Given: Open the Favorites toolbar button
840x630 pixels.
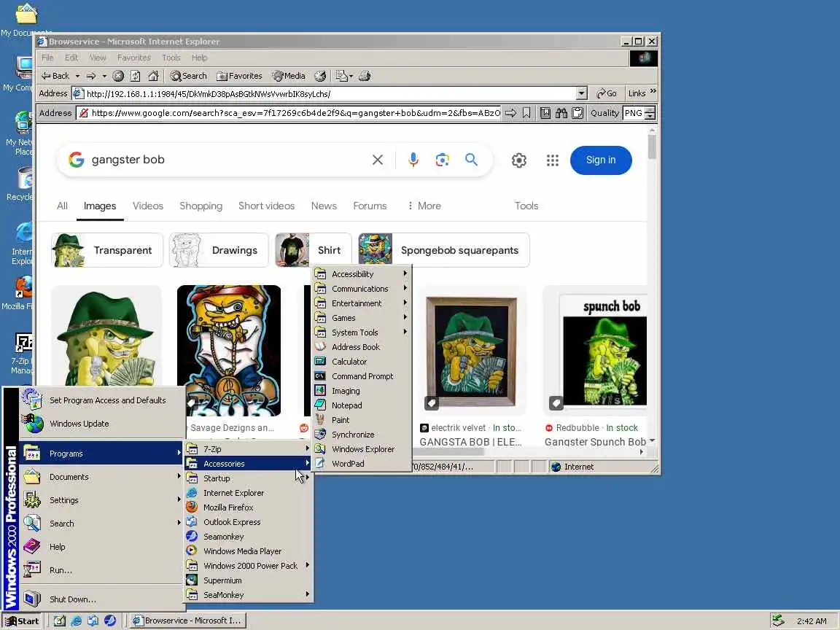Looking at the screenshot, I should tap(239, 76).
